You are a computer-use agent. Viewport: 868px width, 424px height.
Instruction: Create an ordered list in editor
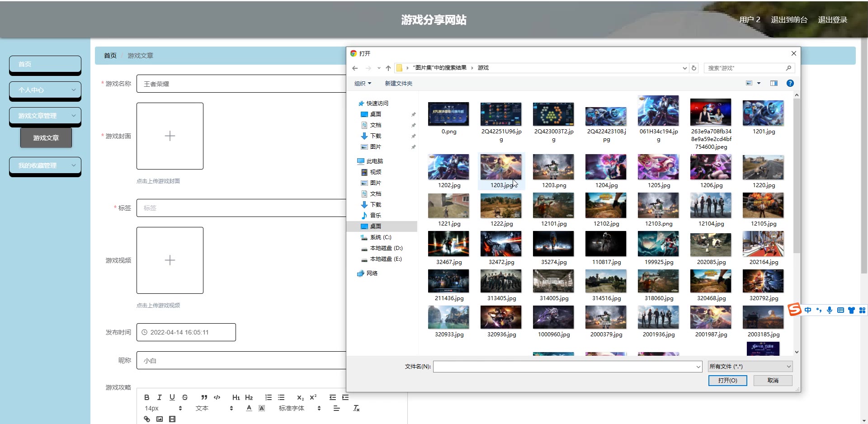coord(269,397)
